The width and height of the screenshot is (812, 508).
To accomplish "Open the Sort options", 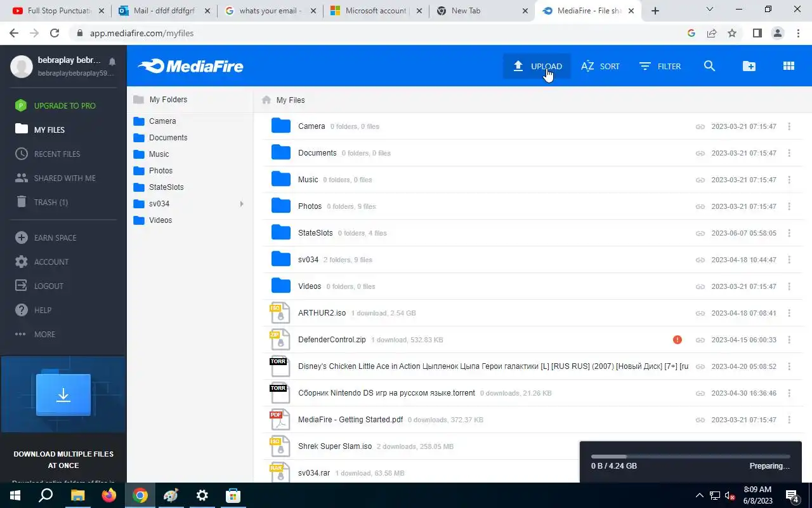I will coord(600,66).
